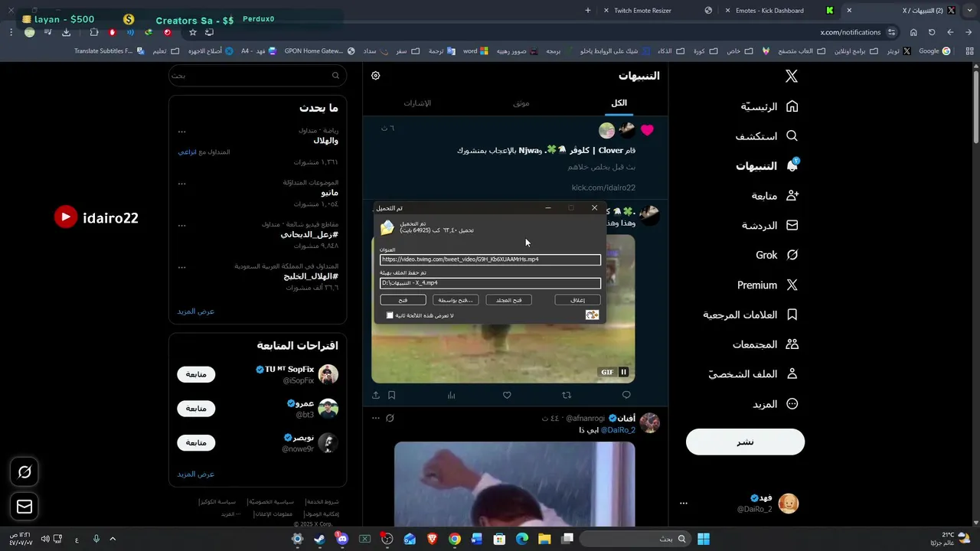Follow نويصر account
Viewport: 980px width, 551px height.
(196, 443)
